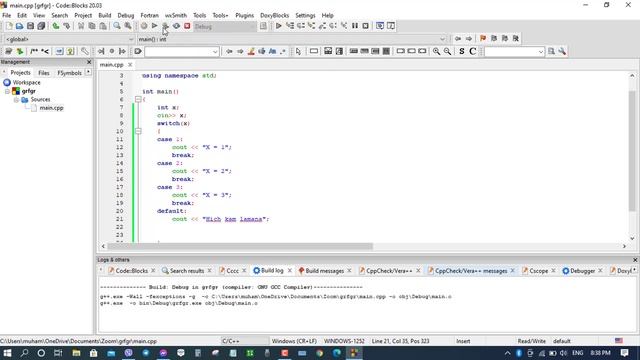Click the Find magnifier icon
This screenshot has height=360, width=640.
(x=117, y=26)
